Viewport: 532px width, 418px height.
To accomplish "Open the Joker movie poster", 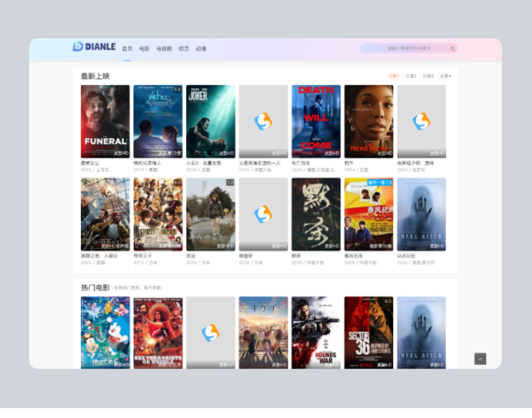I will (x=210, y=122).
